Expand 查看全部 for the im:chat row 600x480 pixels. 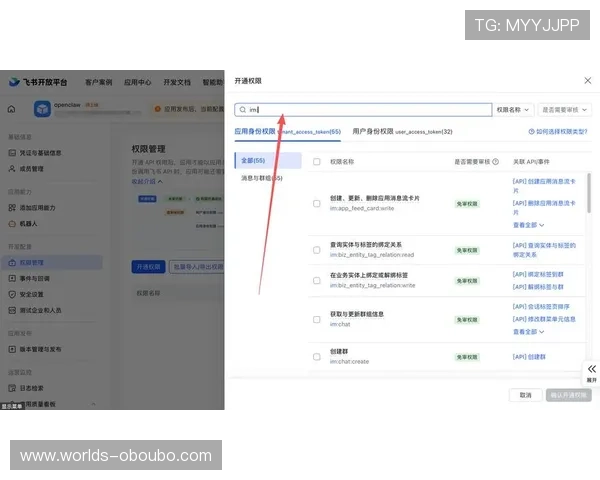click(x=528, y=332)
